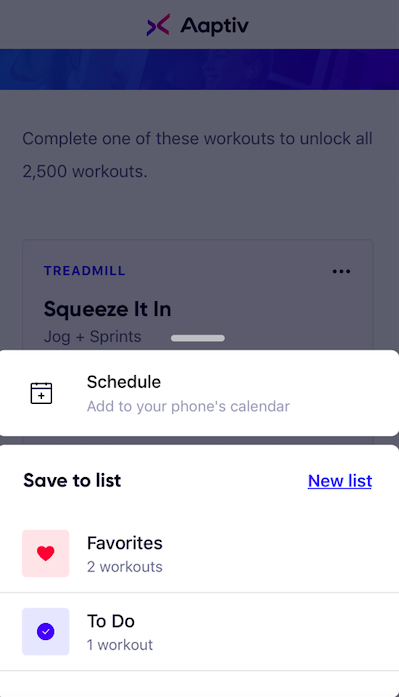The height and width of the screenshot is (697, 399).
Task: Click the purple checkmark To Do icon
Action: [46, 631]
